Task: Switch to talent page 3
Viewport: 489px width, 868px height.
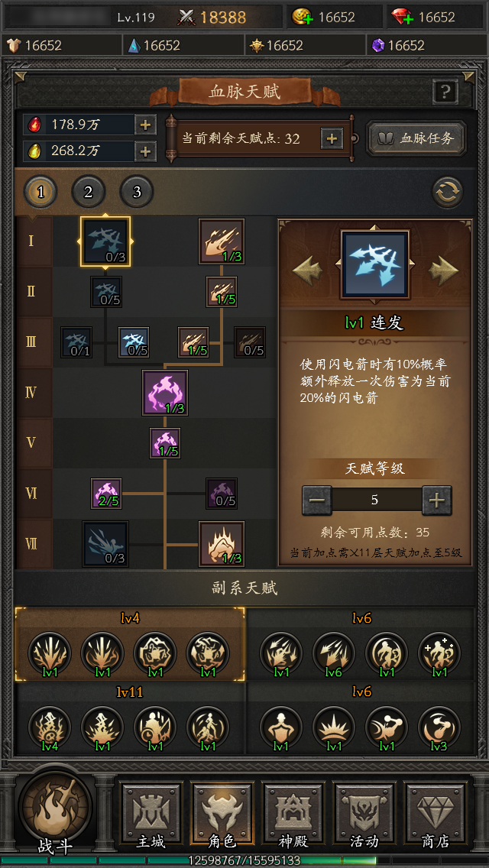Action: (136, 192)
